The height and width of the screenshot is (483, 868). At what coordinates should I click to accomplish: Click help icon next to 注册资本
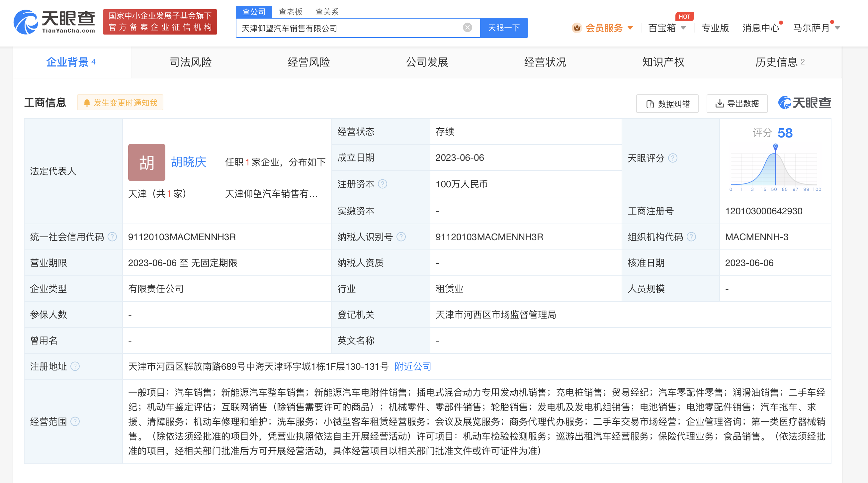(383, 184)
